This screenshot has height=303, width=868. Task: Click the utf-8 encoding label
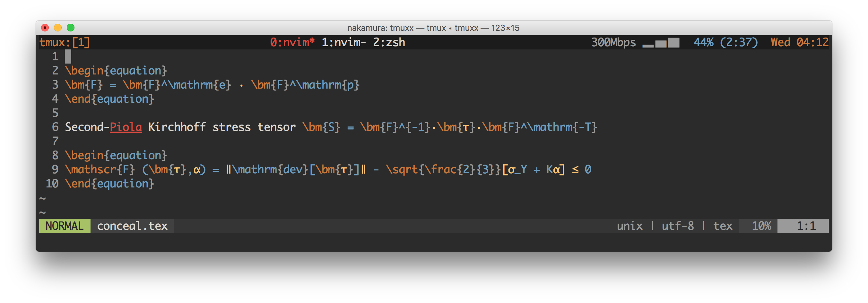click(678, 226)
